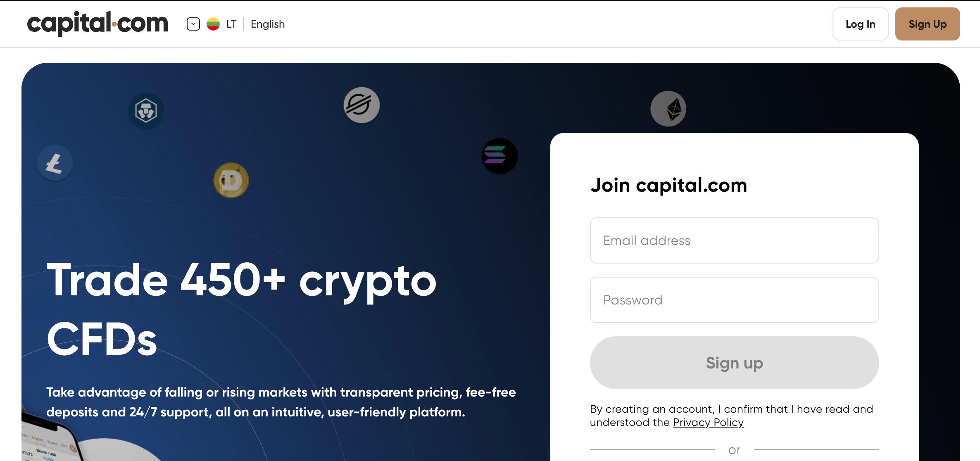Focus the Email address field
This screenshot has height=461, width=980.
[734, 240]
